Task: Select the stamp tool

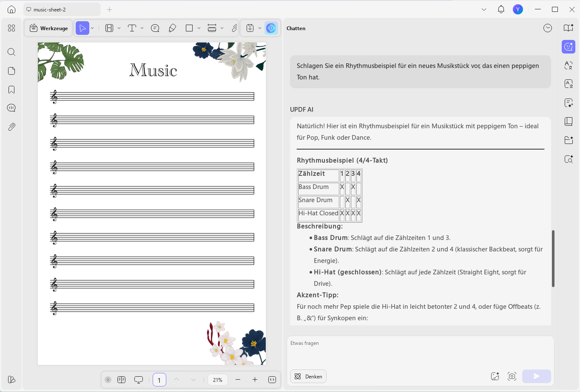Action: 250,28
